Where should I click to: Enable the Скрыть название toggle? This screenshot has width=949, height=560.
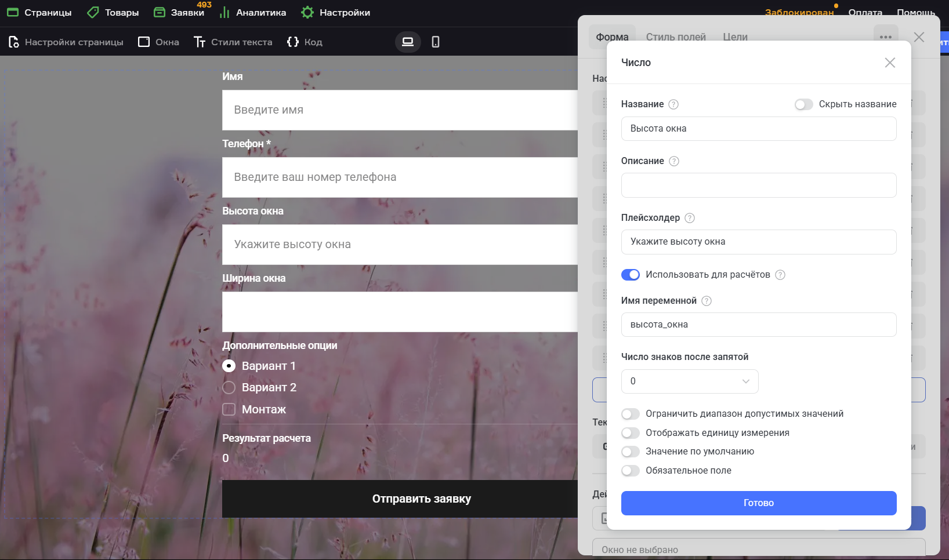(803, 104)
